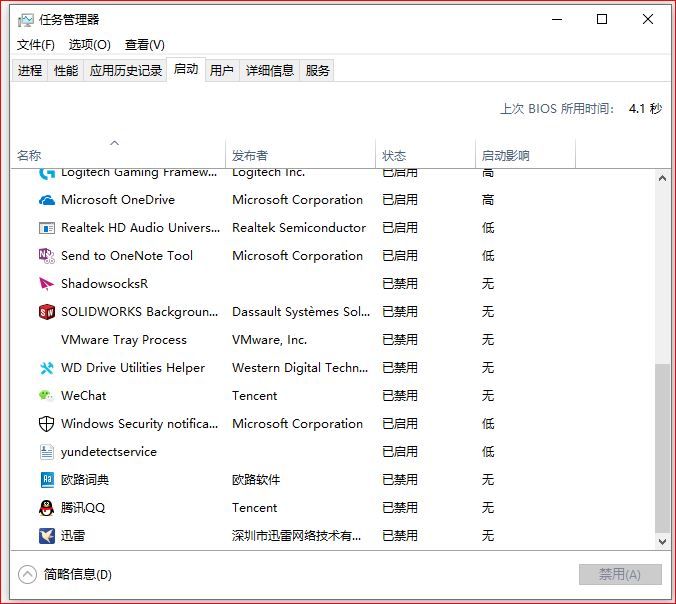Select the VMware Tray Process entry
The height and width of the screenshot is (604, 676).
(124, 340)
